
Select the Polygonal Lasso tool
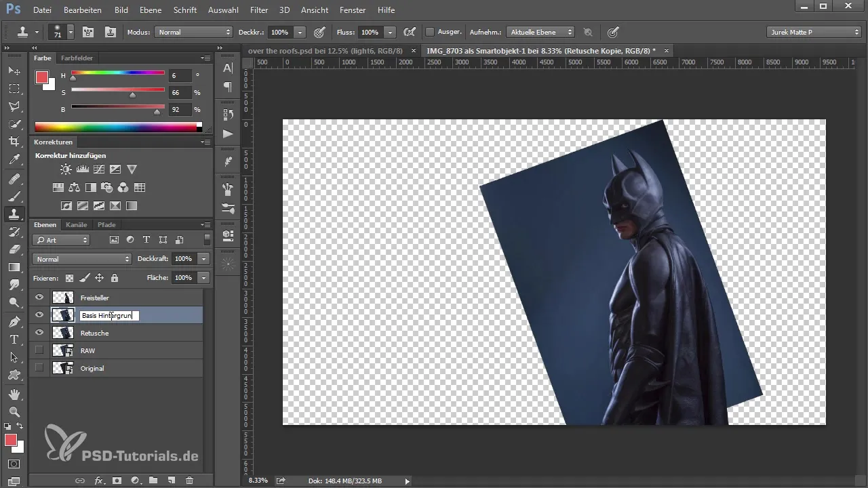coord(14,106)
